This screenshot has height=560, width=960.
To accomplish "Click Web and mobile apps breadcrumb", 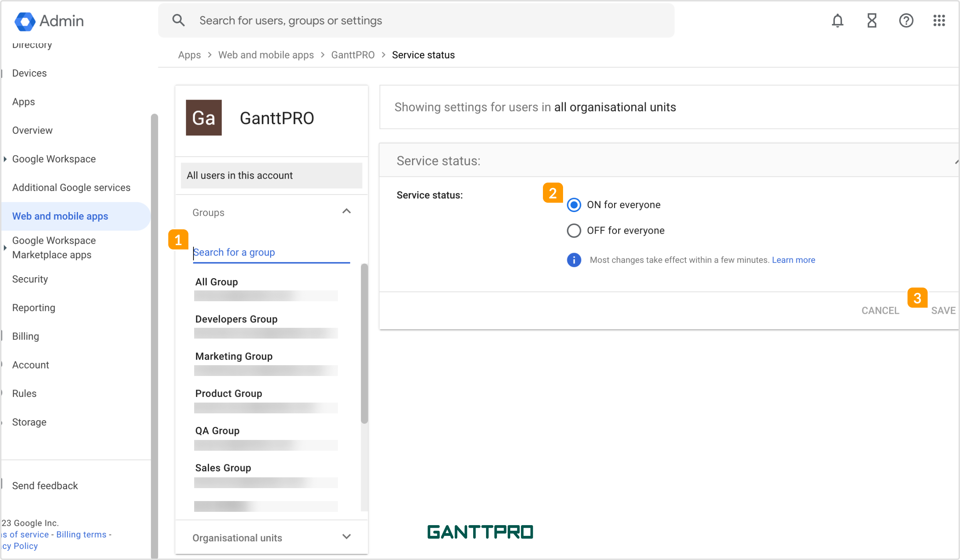I will (266, 55).
